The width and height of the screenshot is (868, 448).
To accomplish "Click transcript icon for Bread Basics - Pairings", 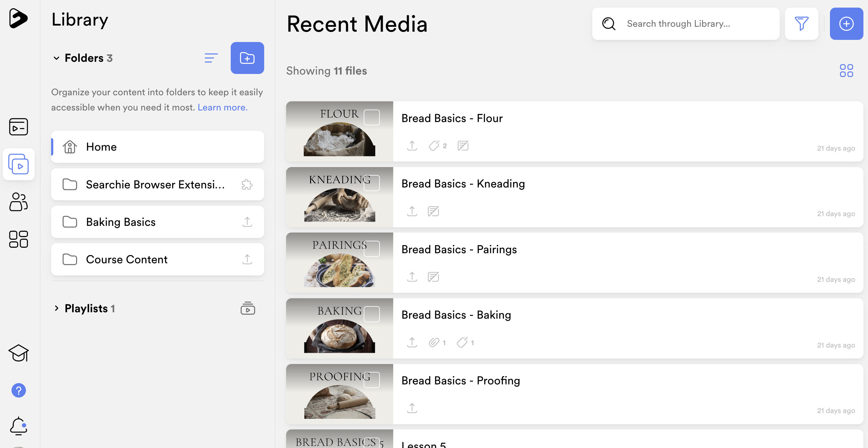I will pos(433,277).
